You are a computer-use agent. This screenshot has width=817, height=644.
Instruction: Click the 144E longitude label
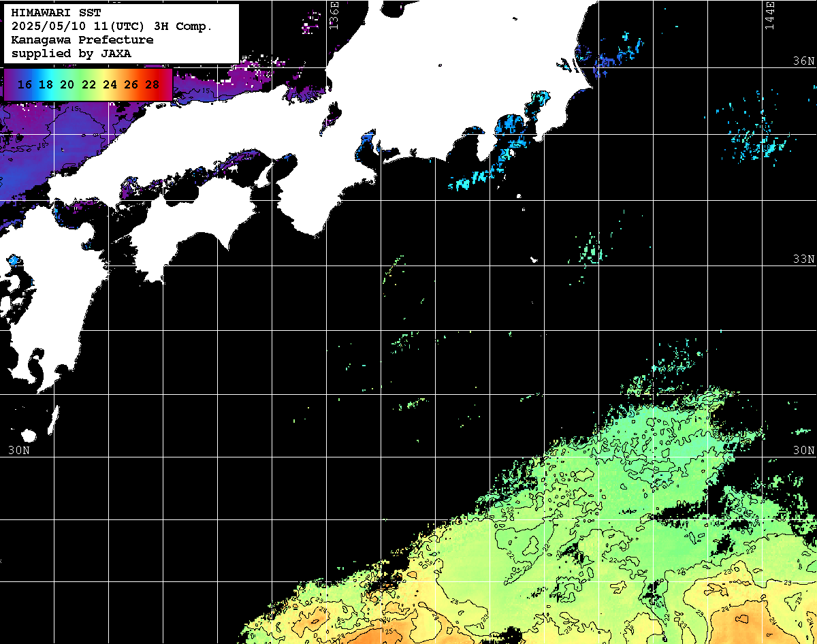769,15
